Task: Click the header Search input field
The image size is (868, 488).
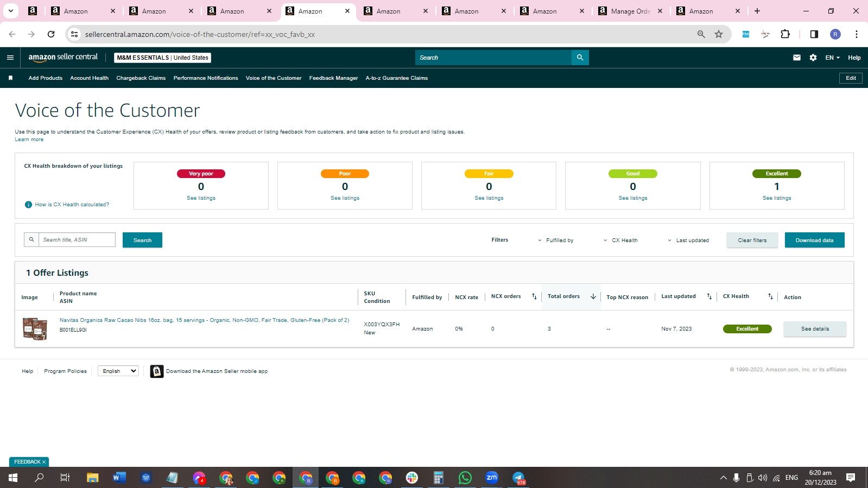Action: (x=493, y=58)
